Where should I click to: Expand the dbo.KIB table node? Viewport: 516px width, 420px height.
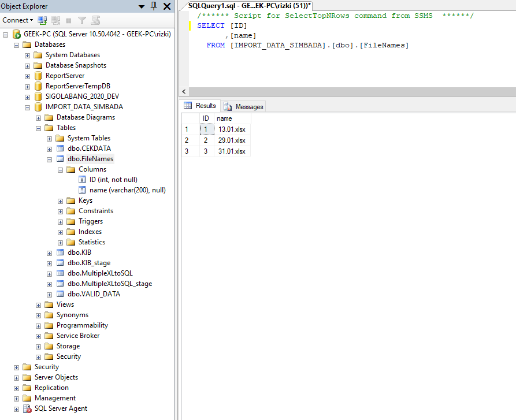49,253
